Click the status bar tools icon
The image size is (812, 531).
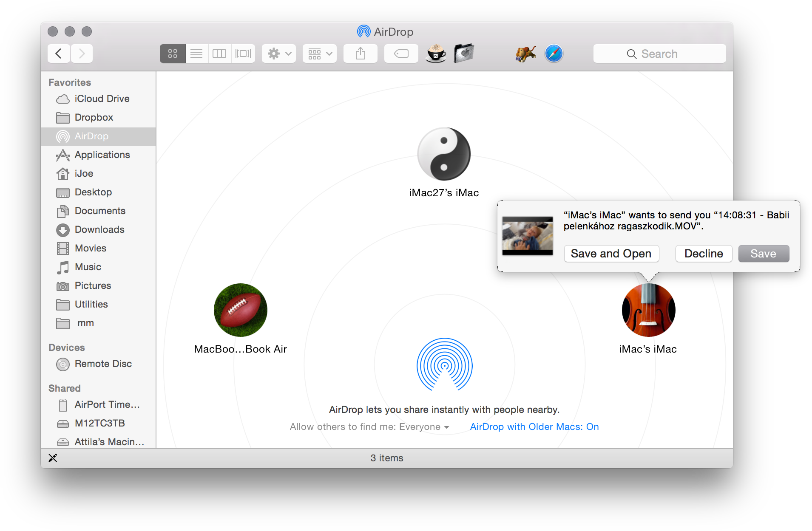tap(53, 458)
